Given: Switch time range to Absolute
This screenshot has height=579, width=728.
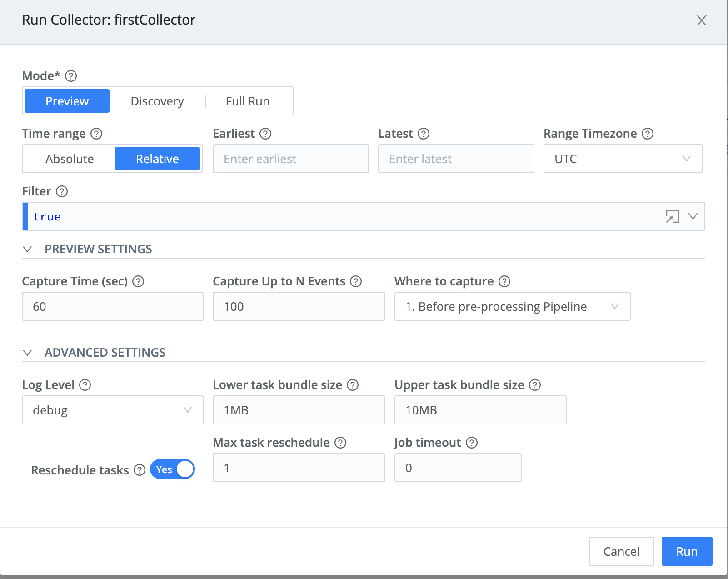Looking at the screenshot, I should [x=69, y=159].
